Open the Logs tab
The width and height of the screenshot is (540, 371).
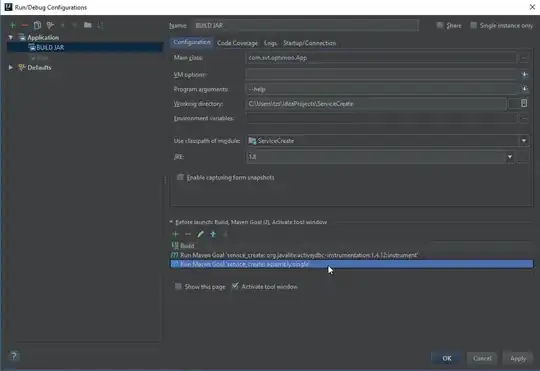coord(270,43)
